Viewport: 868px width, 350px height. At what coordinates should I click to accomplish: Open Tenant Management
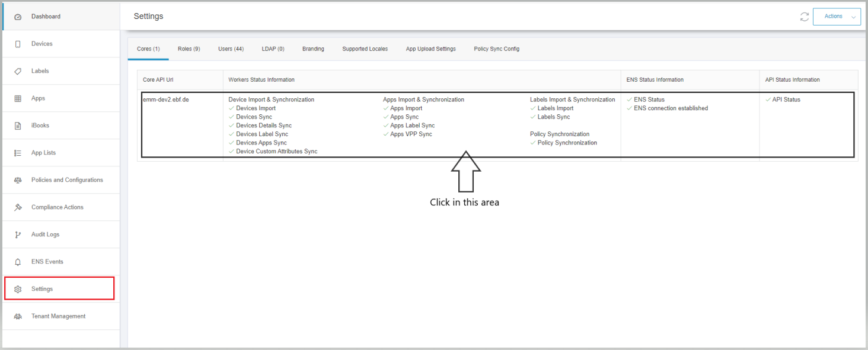click(x=60, y=316)
